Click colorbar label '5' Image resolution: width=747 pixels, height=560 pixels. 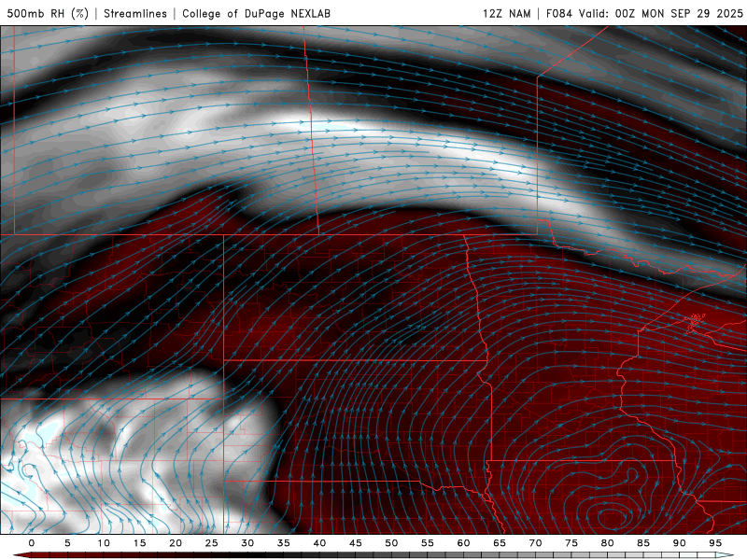(x=67, y=543)
